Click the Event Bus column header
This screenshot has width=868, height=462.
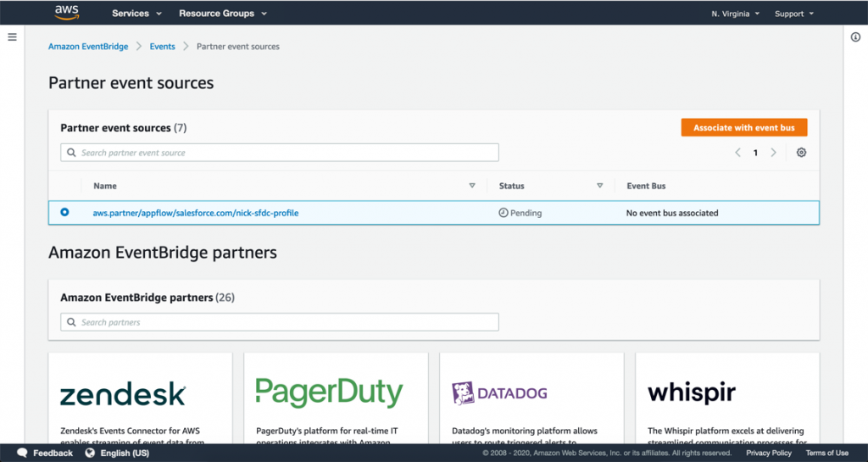[646, 186]
